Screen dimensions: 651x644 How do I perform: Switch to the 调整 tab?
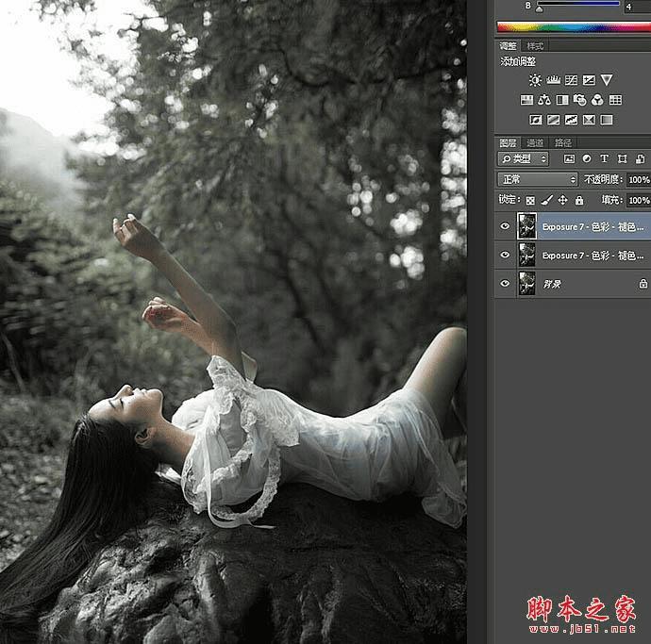[x=508, y=45]
